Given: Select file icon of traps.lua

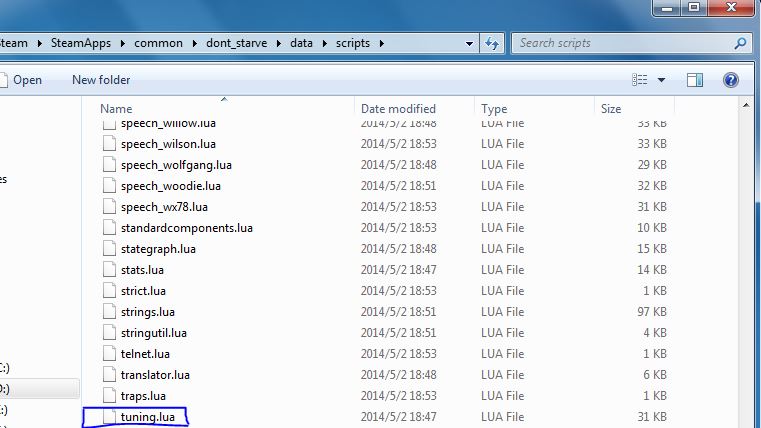Looking at the screenshot, I should tap(109, 396).
